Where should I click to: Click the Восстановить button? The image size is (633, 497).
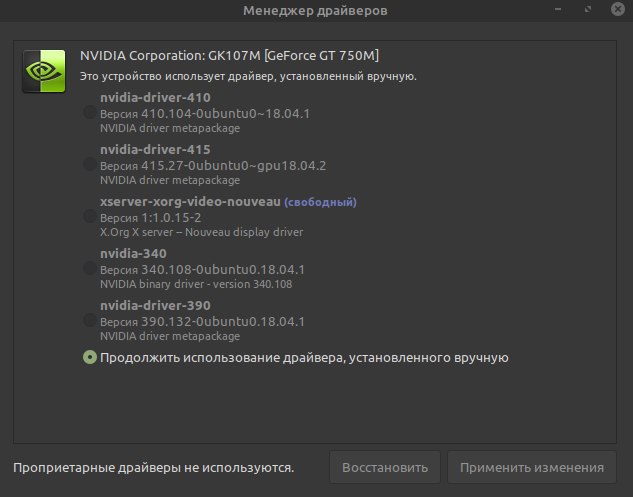[x=385, y=468]
